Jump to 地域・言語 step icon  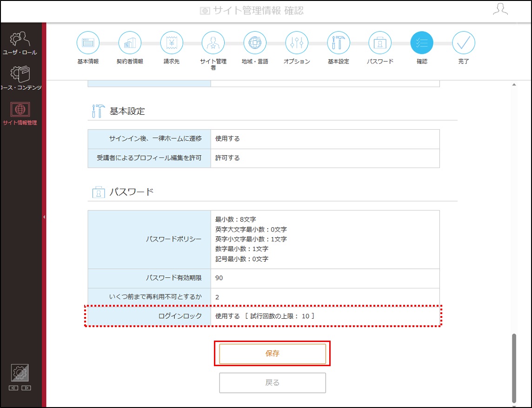(255, 43)
